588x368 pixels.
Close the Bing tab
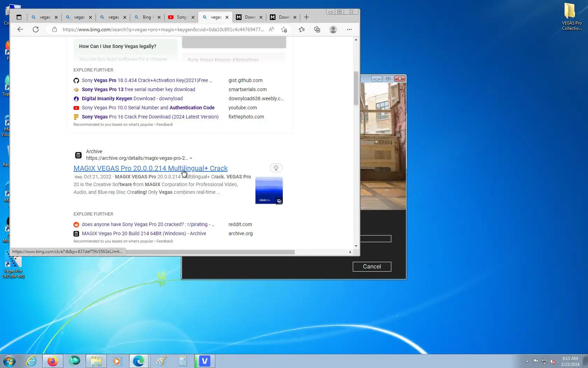[159, 17]
